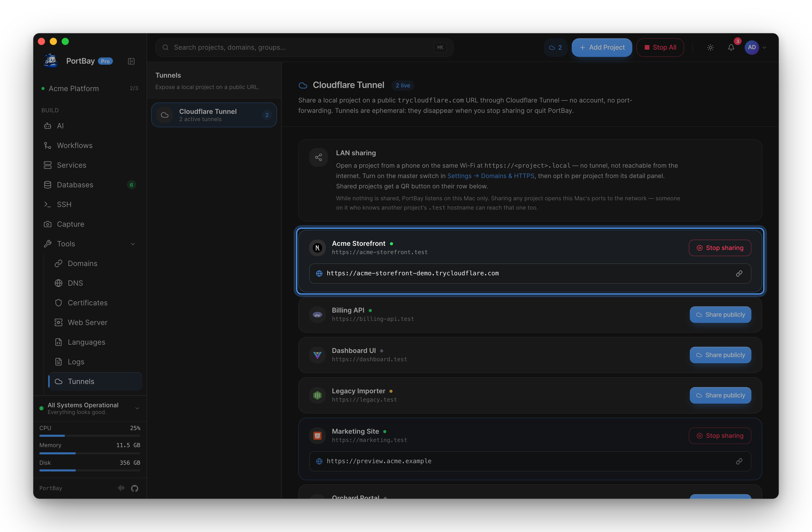812x532 pixels.
Task: Open Capture section
Action: tap(90, 224)
